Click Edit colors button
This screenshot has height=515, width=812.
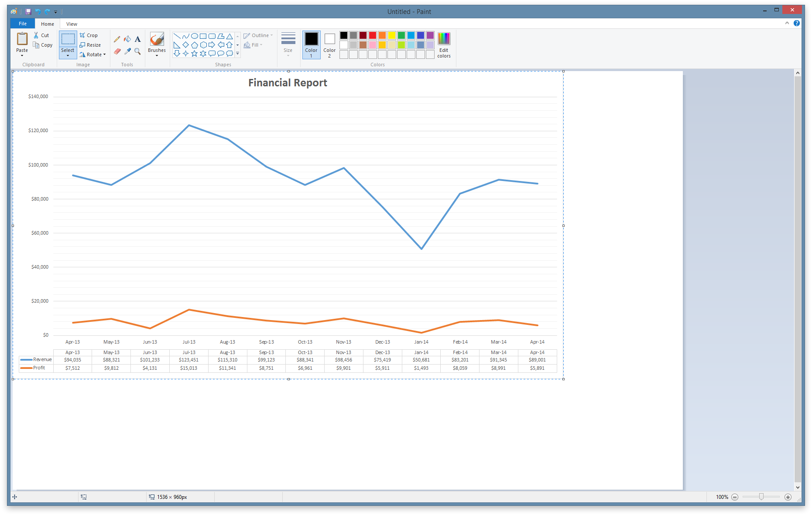point(444,45)
